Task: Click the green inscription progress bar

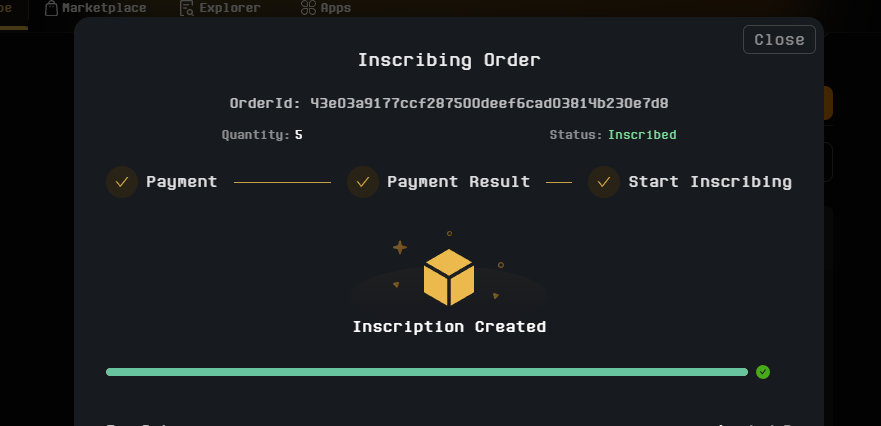Action: 426,372
